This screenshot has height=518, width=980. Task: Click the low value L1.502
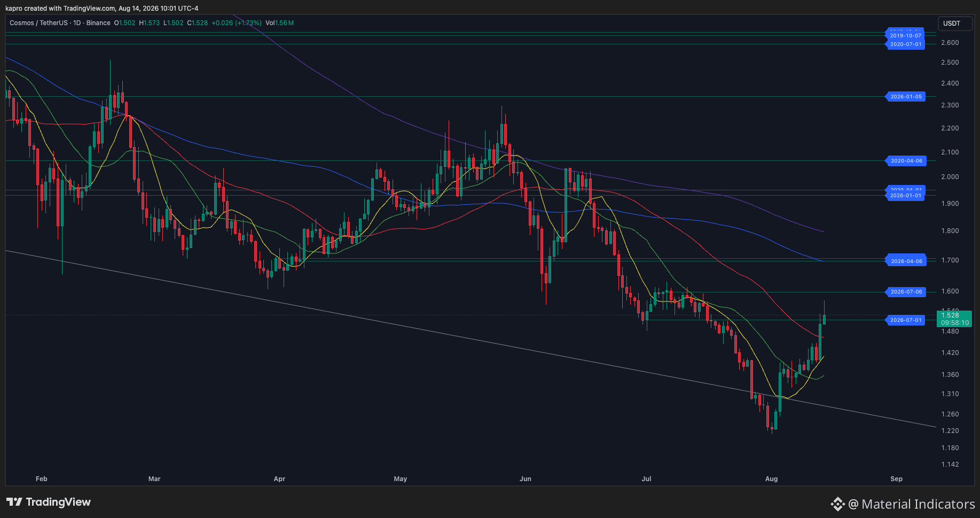173,23
